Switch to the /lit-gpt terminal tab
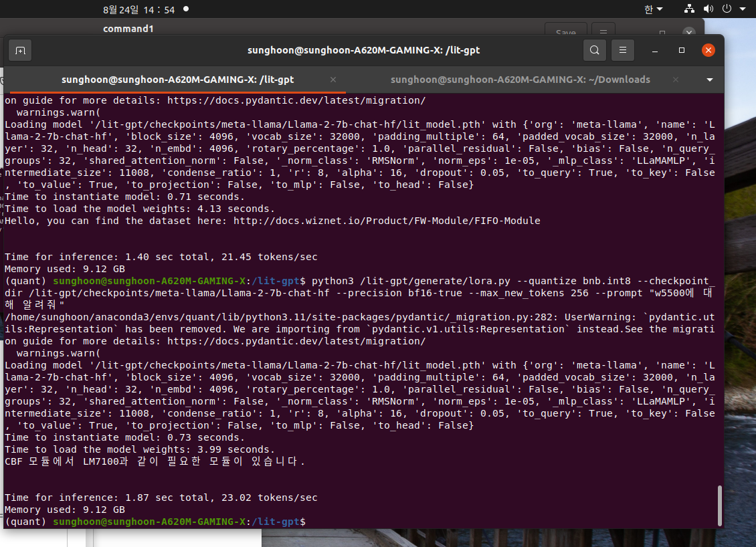The height and width of the screenshot is (547, 756). pos(177,80)
